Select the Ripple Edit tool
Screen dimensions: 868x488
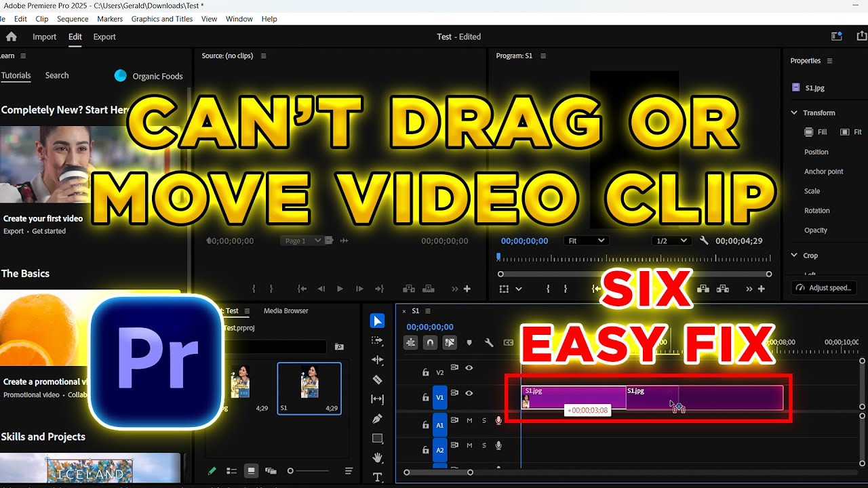point(378,360)
